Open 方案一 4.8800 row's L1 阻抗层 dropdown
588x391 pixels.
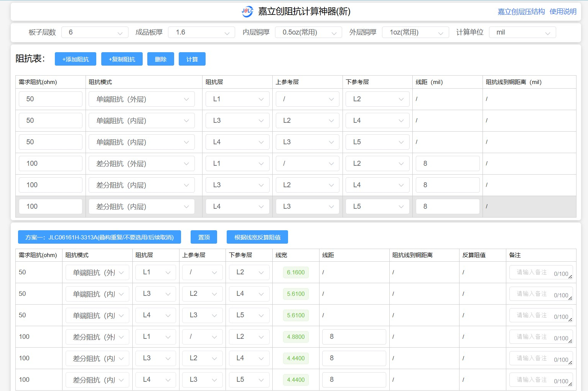point(156,337)
